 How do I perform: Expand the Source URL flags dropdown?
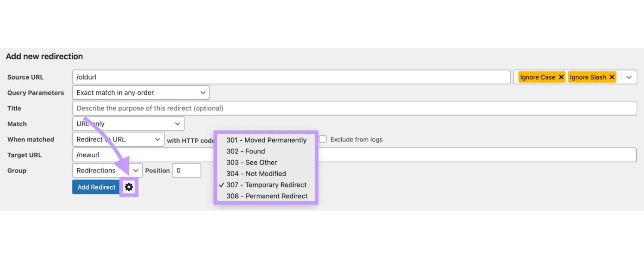coord(629,77)
